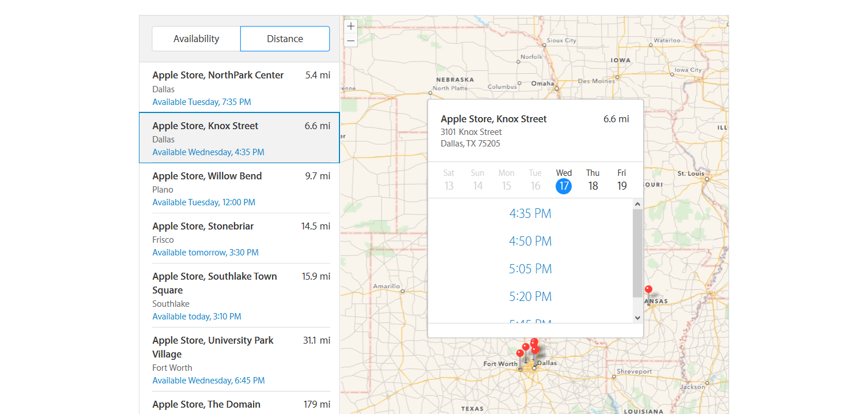The width and height of the screenshot is (868, 414).
Task: Click the Des Moines label on map
Action: pos(596,81)
